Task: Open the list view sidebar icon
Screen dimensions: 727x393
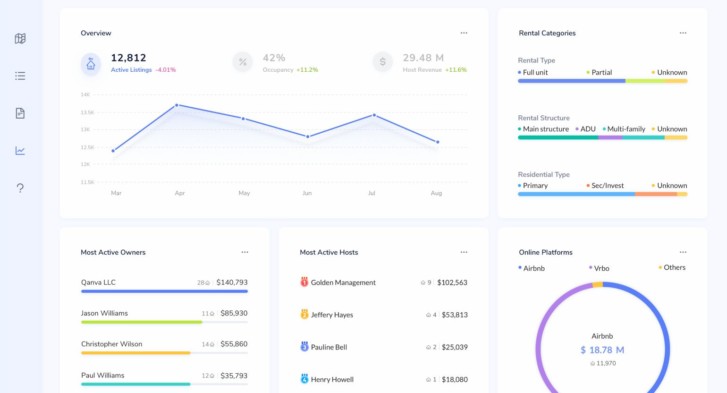Action: coord(20,76)
